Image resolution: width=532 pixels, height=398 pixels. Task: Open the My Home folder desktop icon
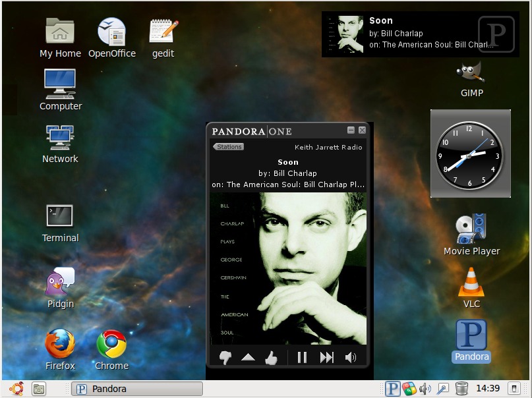tap(60, 38)
